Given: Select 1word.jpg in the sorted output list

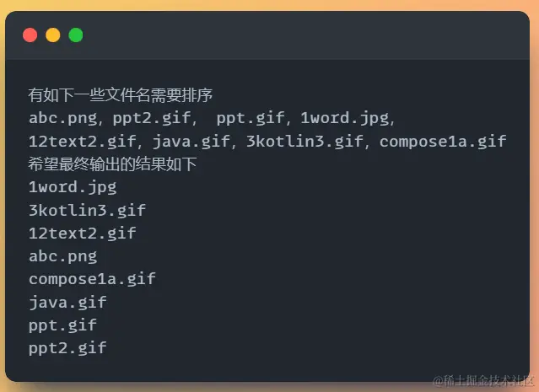Looking at the screenshot, I should point(73,187).
